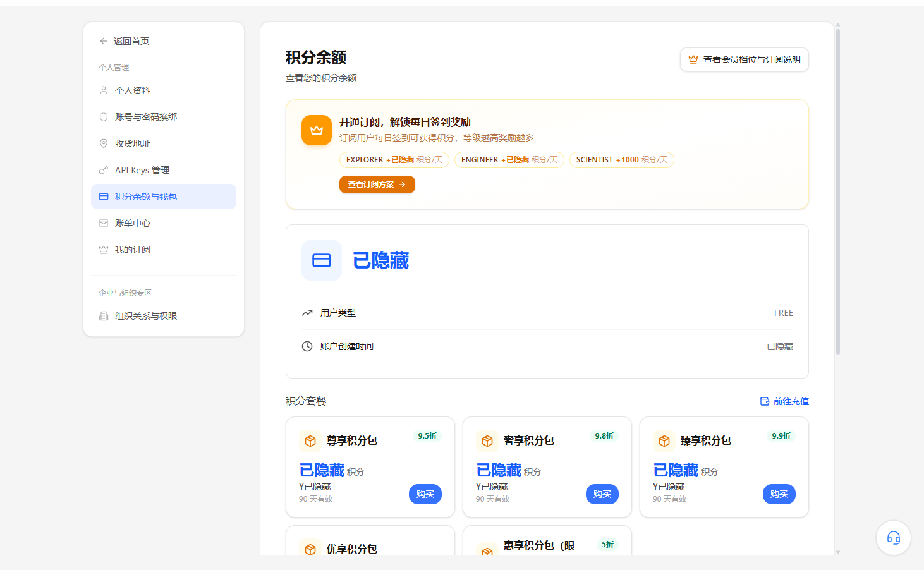Click the EXPLORER tier pill
This screenshot has height=570, width=924.
pyautogui.click(x=394, y=160)
